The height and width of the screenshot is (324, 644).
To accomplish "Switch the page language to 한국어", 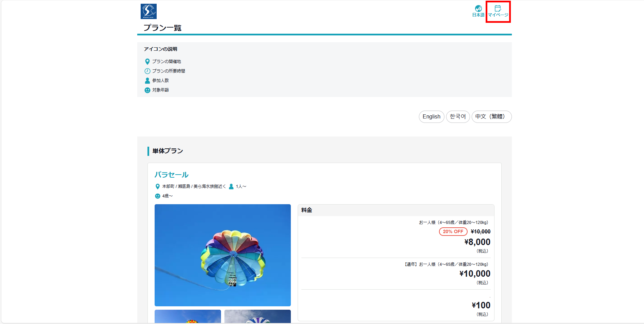I will click(x=458, y=117).
